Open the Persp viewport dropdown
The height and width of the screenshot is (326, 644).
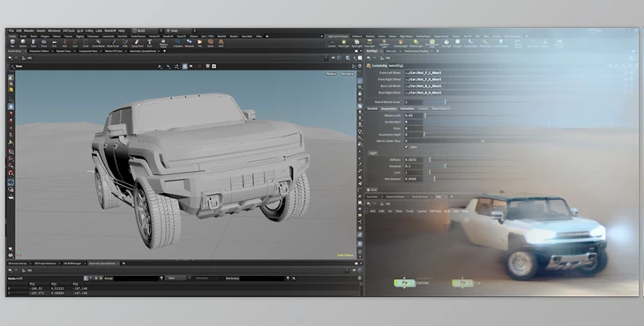pos(331,74)
